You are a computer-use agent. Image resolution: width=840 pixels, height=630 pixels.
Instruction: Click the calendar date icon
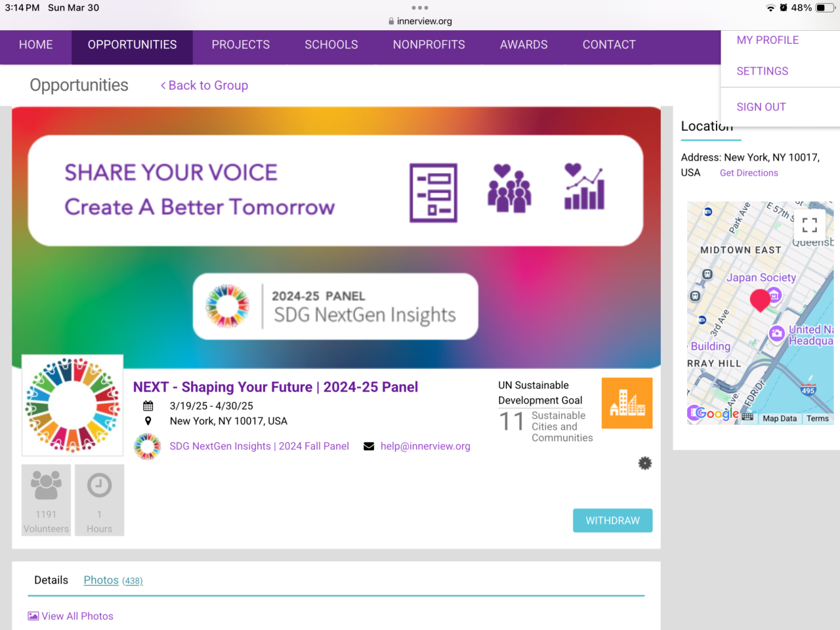click(x=148, y=406)
